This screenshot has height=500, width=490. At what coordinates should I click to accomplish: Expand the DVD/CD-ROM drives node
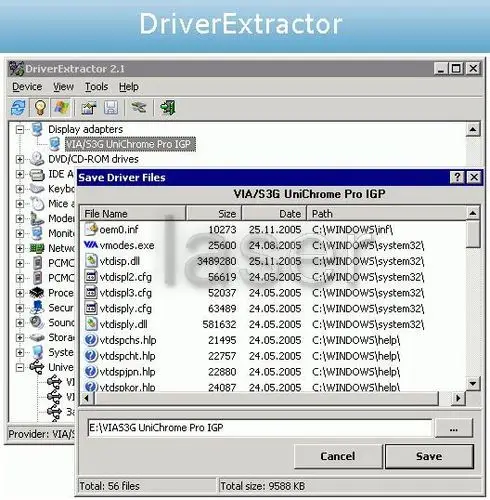(x=20, y=159)
